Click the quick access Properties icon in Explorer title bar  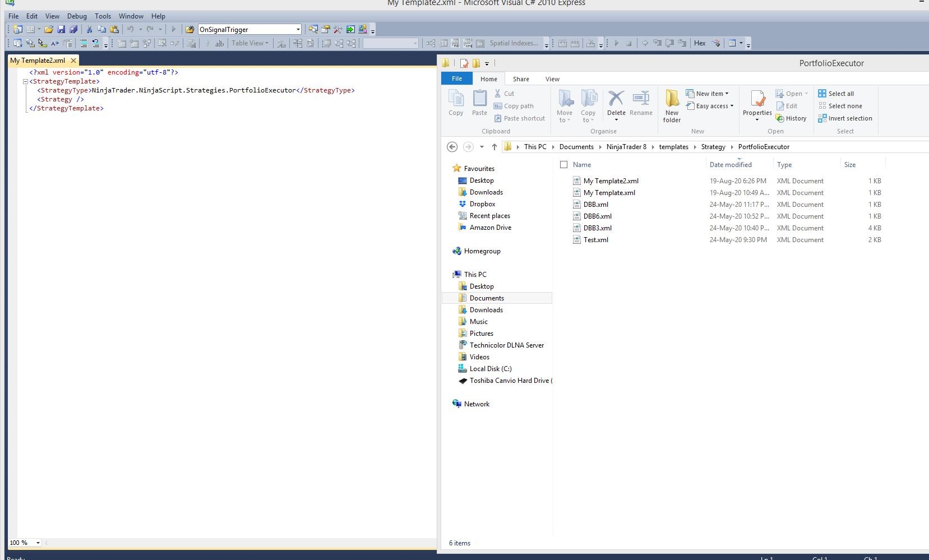point(464,63)
